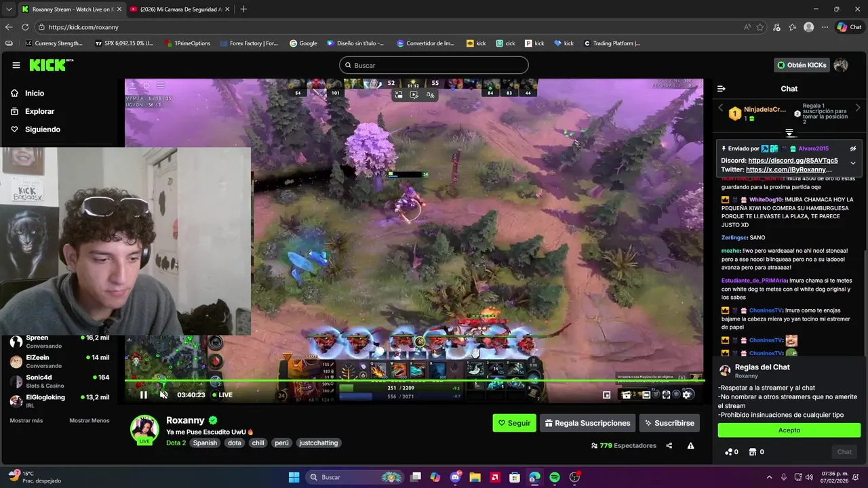This screenshot has height=488, width=868.
Task: Open Google bookmark
Action: point(303,43)
